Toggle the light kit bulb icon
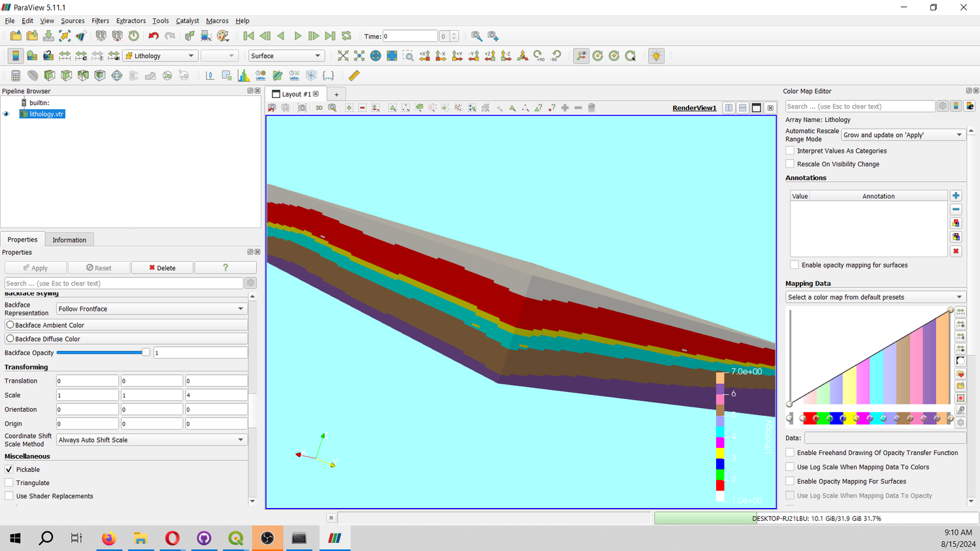 pos(656,56)
